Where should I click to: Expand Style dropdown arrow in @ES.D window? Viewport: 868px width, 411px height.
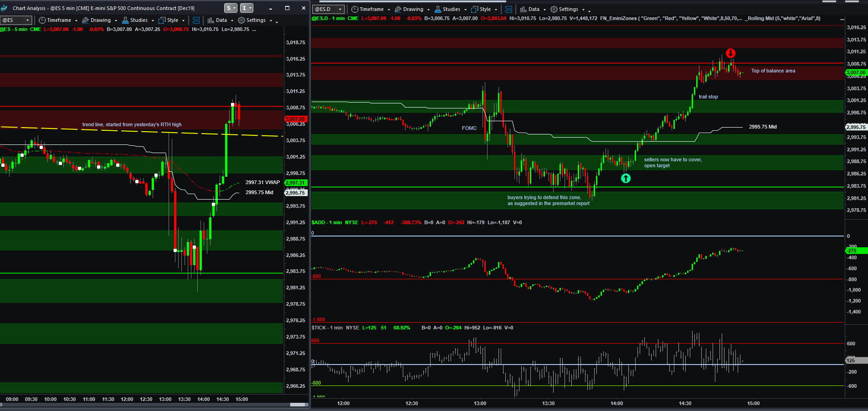(496, 10)
